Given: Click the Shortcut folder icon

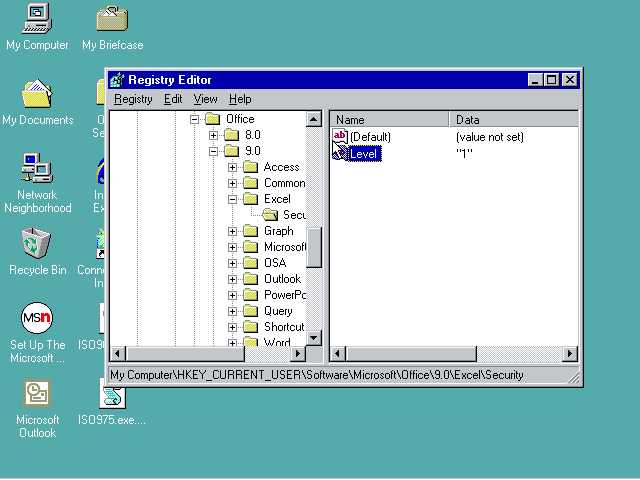Looking at the screenshot, I should point(251,327).
